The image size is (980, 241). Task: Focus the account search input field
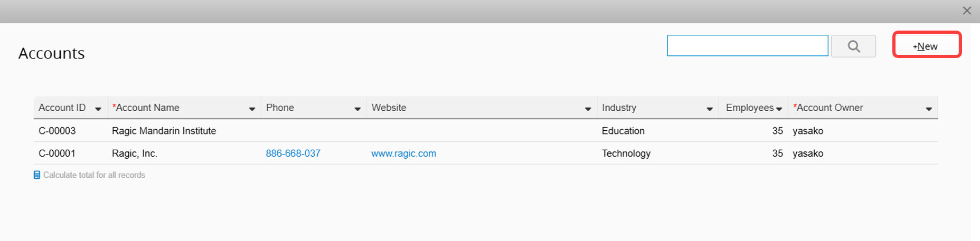click(748, 45)
